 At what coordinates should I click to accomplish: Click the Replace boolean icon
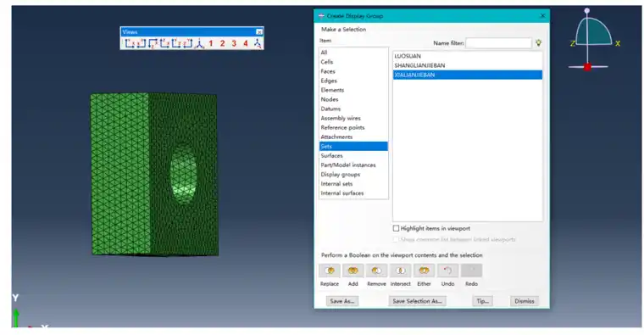330,271
